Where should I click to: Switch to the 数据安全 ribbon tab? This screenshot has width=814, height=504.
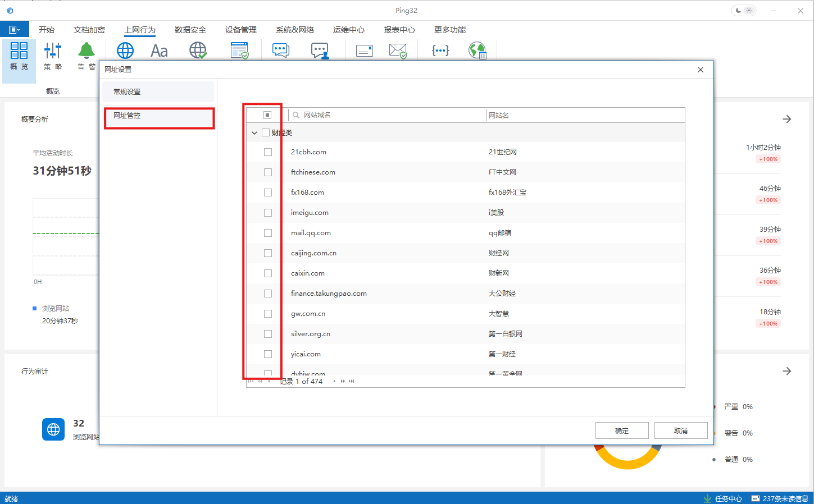(x=190, y=30)
